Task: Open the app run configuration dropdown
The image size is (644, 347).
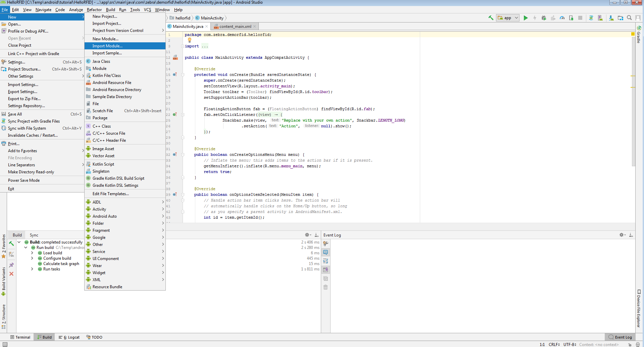Action: click(x=507, y=18)
